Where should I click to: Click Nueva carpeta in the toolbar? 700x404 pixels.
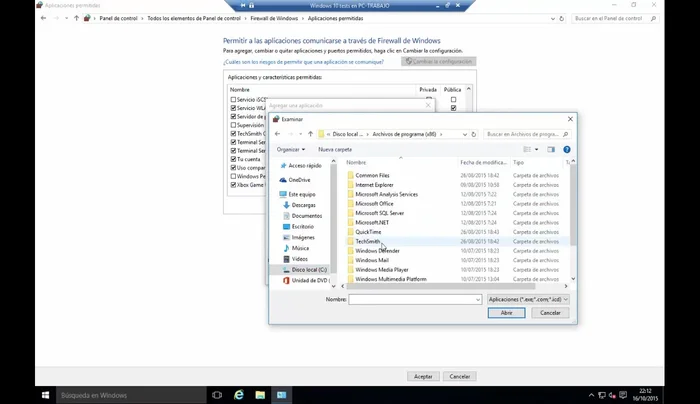point(335,149)
